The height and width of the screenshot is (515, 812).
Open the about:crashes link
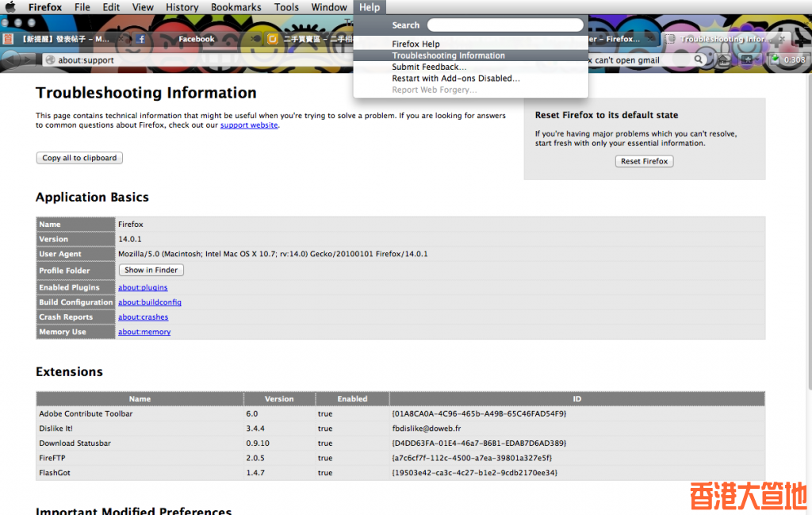tap(143, 317)
